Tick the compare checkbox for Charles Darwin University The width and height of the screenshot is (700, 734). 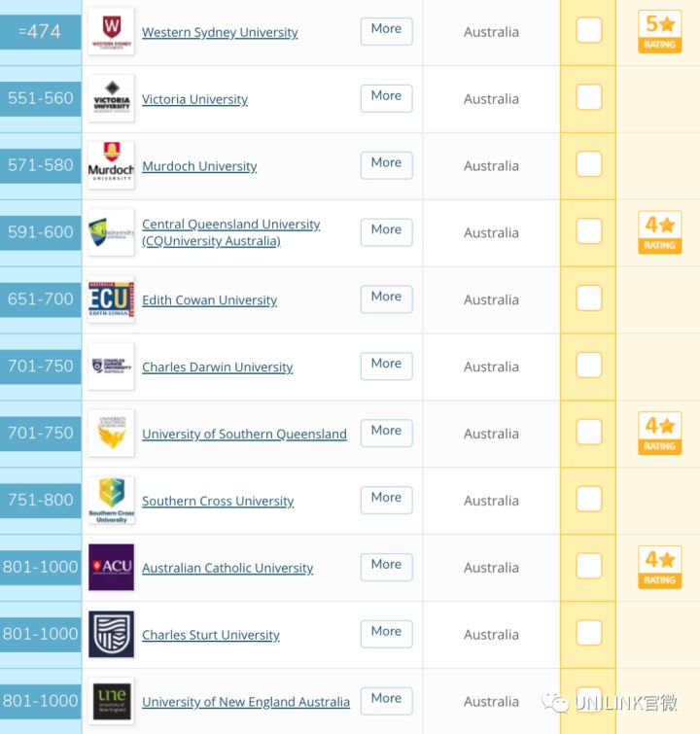589,366
